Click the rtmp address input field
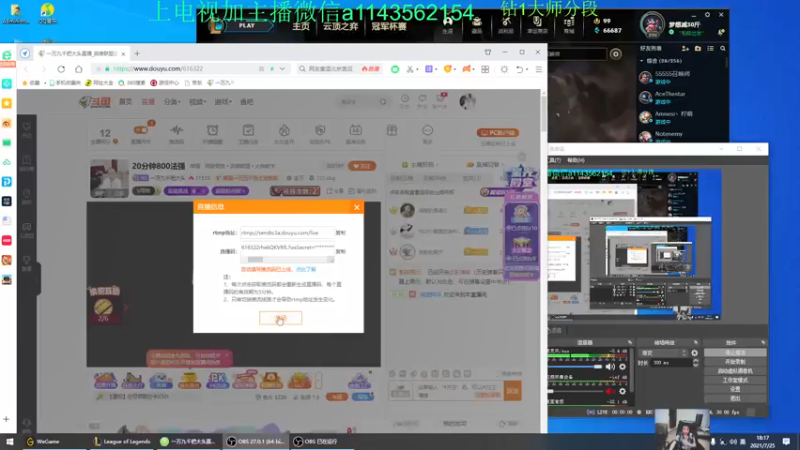800x450 pixels. click(x=287, y=233)
